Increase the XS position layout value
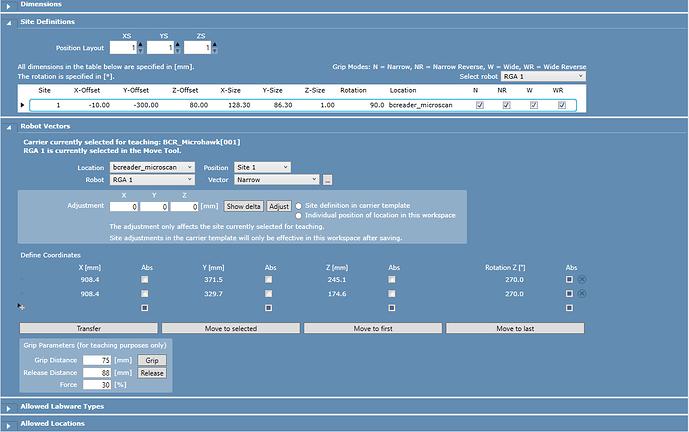This screenshot has height=432, width=689. coord(141,44)
